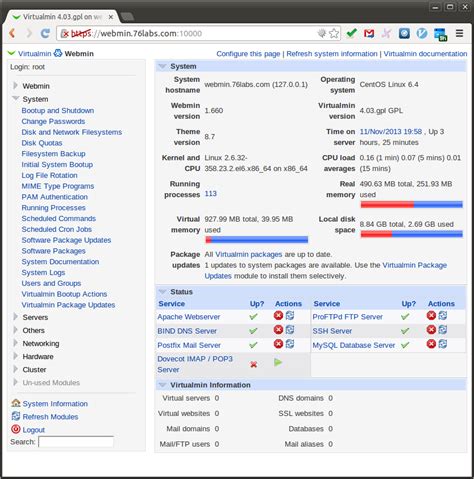The image size is (474, 479).
Task: Restart the BIND DNS Server
Action: click(290, 330)
